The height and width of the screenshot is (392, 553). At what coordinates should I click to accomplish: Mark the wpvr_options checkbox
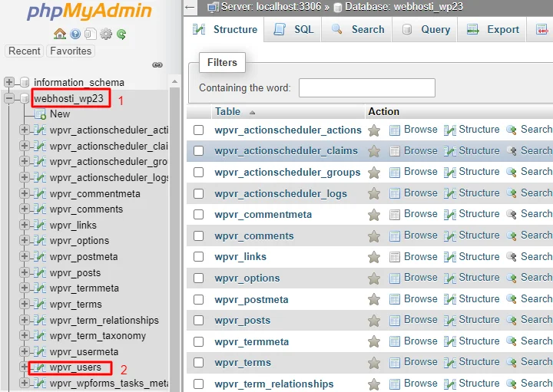199,278
